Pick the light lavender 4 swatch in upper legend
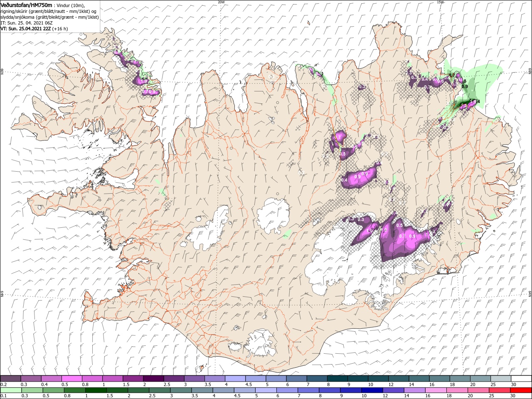Image resolution: width=532 pixels, height=399 pixels. [x=235, y=379]
